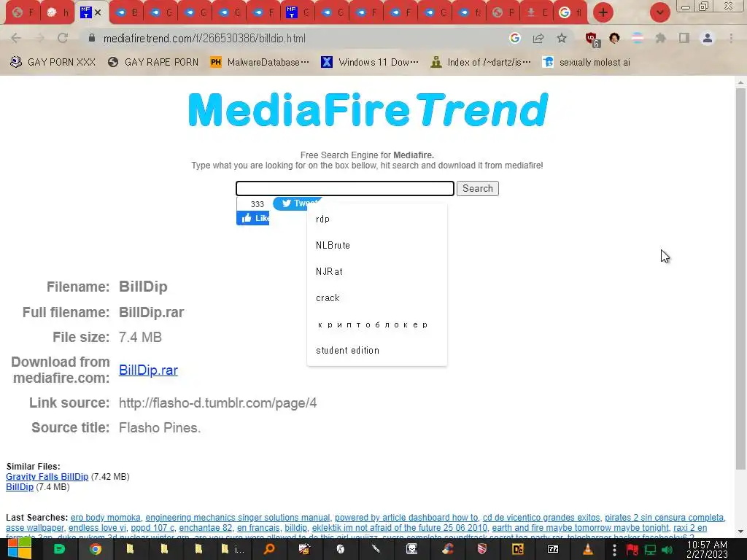Open the skull icon app in taskbar

coord(411,550)
